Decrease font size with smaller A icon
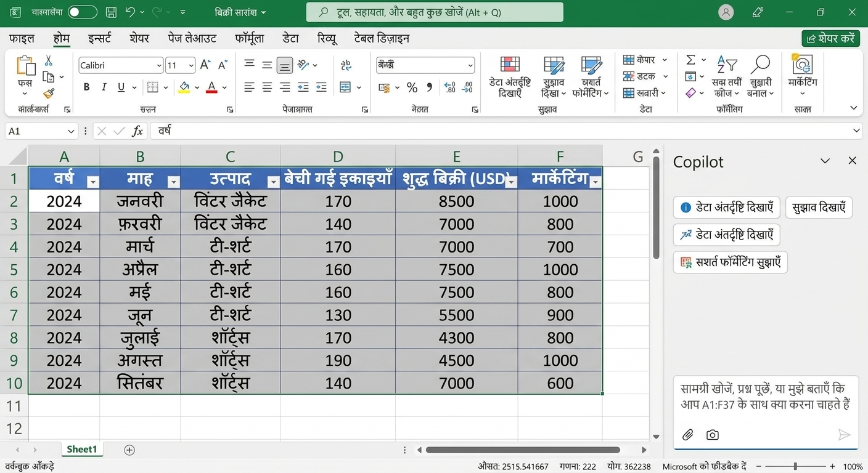This screenshot has width=868, height=473. click(x=223, y=65)
